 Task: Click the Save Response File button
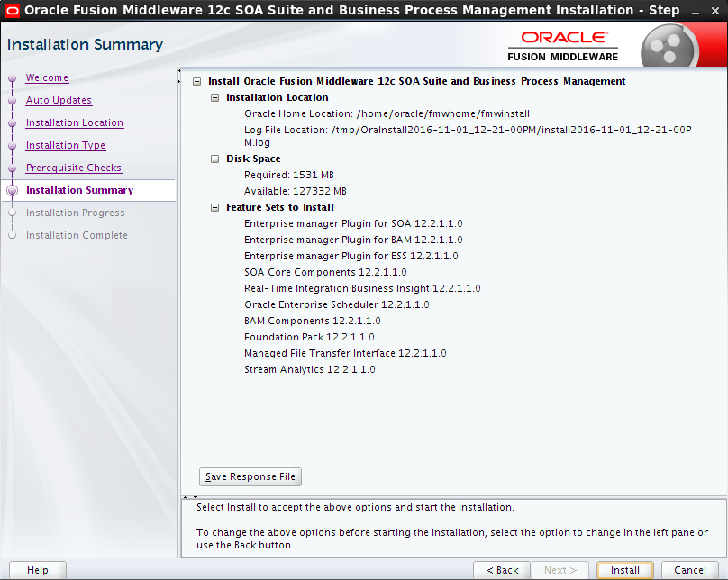pyautogui.click(x=250, y=476)
